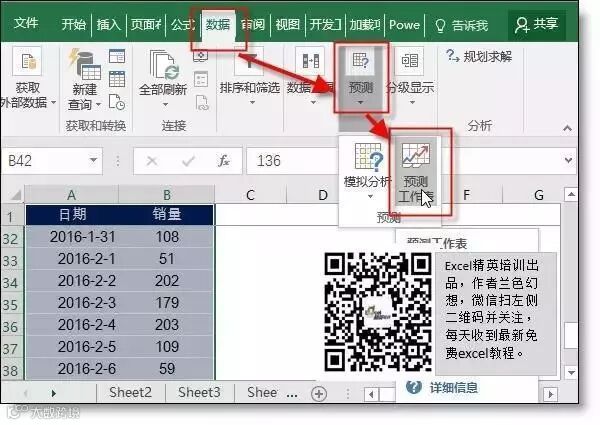
Task: Open the 获取外部数据 icon
Action: click(x=27, y=61)
